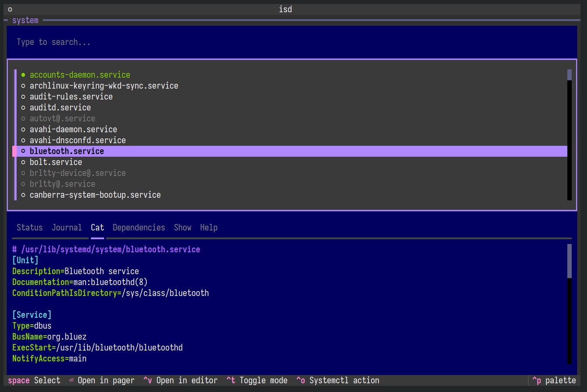
Task: Switch to the Journal tab
Action: pos(67,227)
